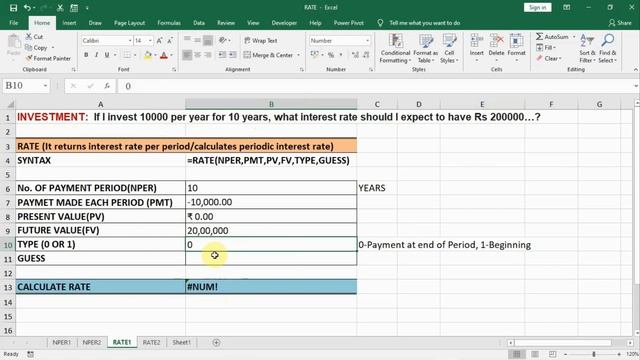Screen dimensions: 640x360
Task: Open Cell Styles gallery
Action: click(449, 49)
